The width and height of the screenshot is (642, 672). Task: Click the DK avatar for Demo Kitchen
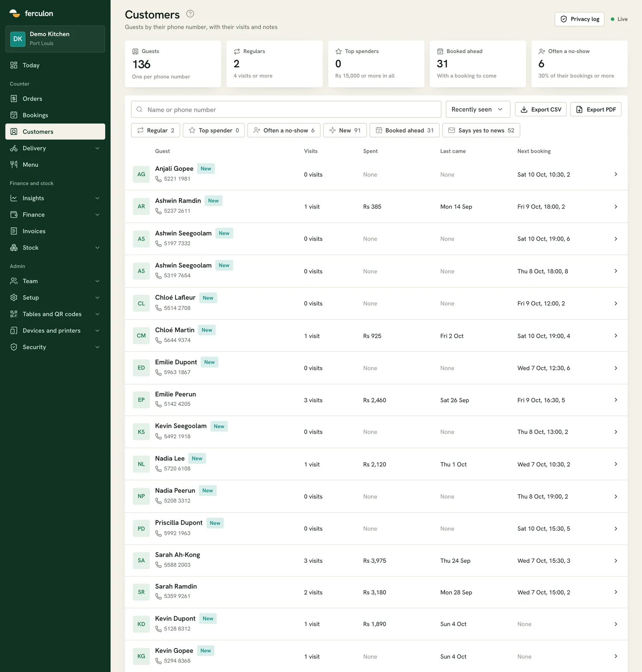18,39
